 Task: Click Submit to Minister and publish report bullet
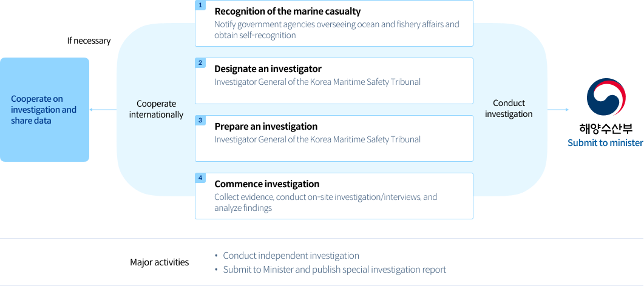(334, 270)
